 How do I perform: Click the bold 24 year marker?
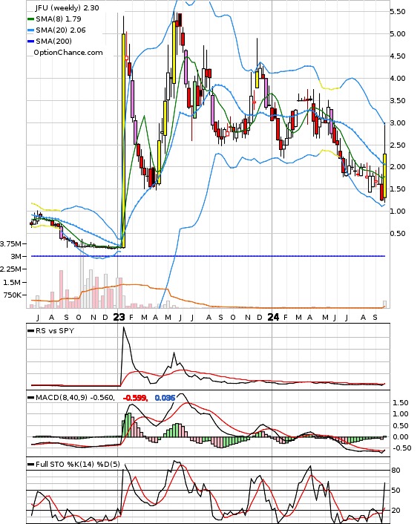coord(273,317)
